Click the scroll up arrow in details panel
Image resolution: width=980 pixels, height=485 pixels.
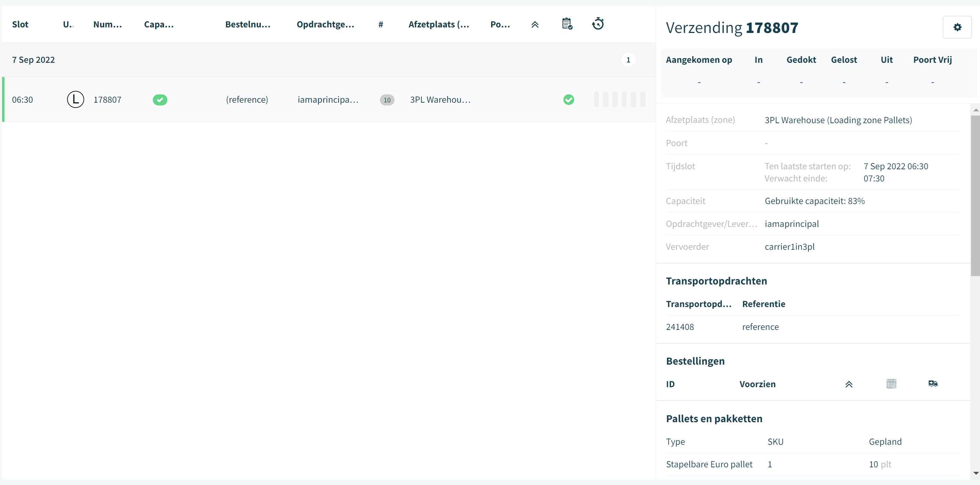[x=975, y=110]
